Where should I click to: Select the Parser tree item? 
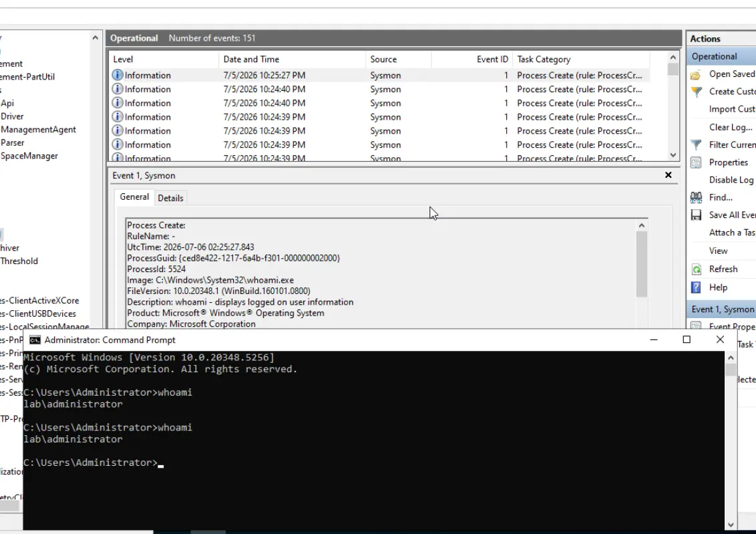(12, 143)
